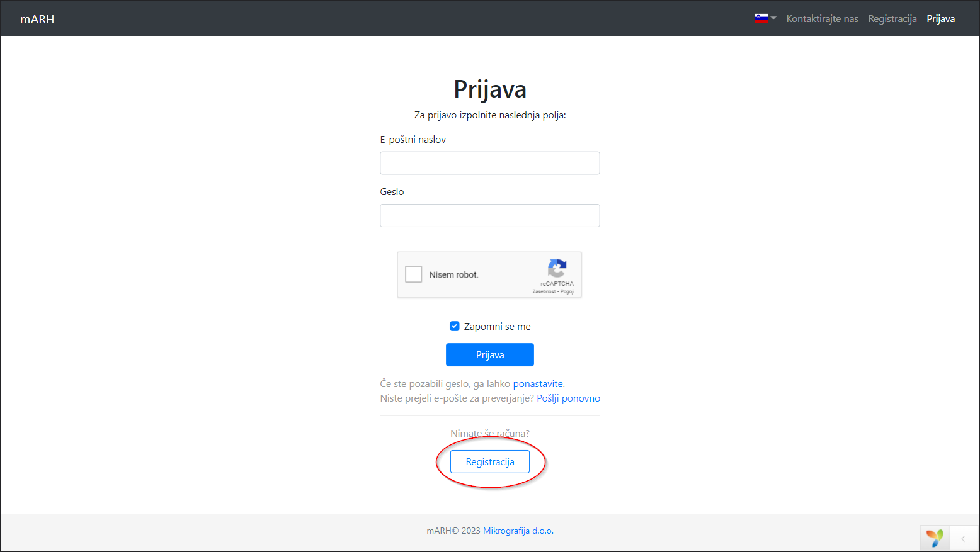Click into the Geslo password field
The image size is (980, 552).
point(489,215)
